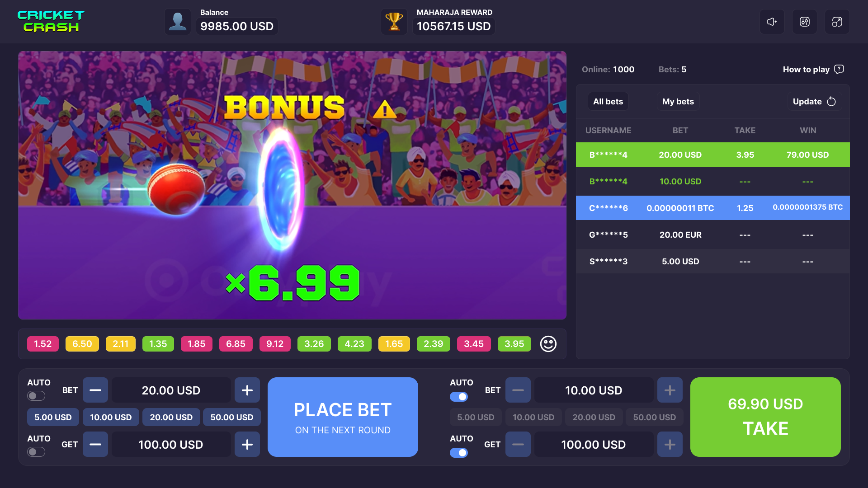The image size is (868, 488).
Task: Click the green 69.90 USD TAKE button
Action: click(x=765, y=417)
